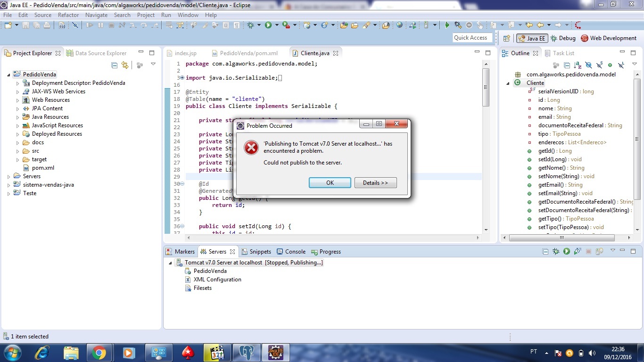
Task: Open the Refactor menu
Action: (68, 15)
